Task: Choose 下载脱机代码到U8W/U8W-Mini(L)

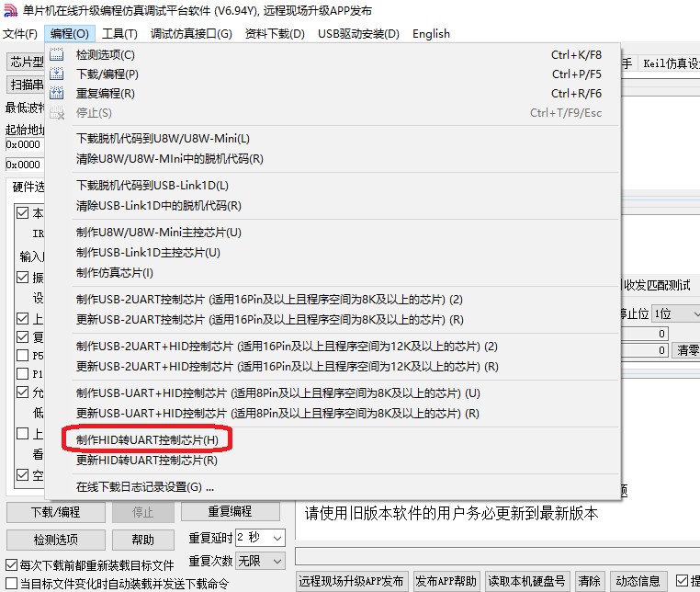Action: coord(333,139)
